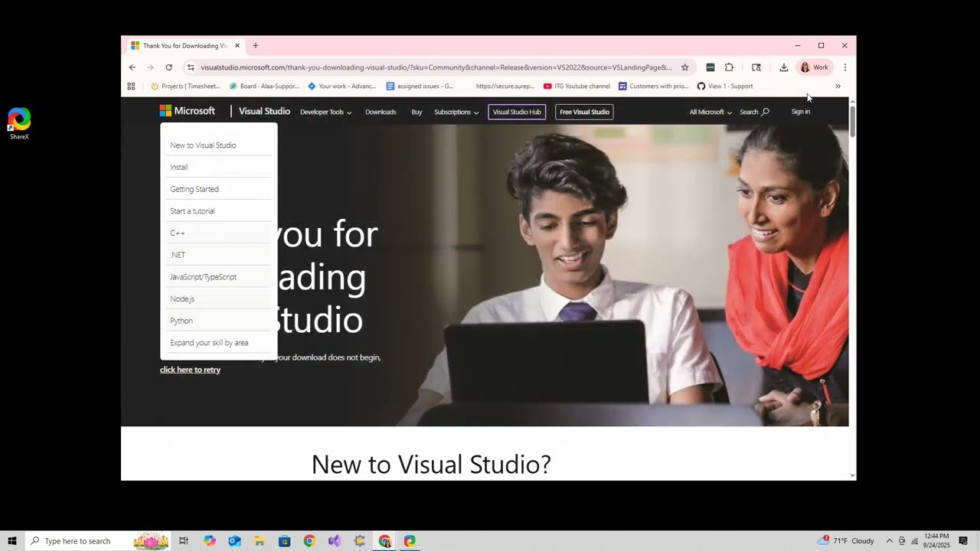Open Task View in the taskbar
Screen dimensions: 980x551
[x=184, y=541]
